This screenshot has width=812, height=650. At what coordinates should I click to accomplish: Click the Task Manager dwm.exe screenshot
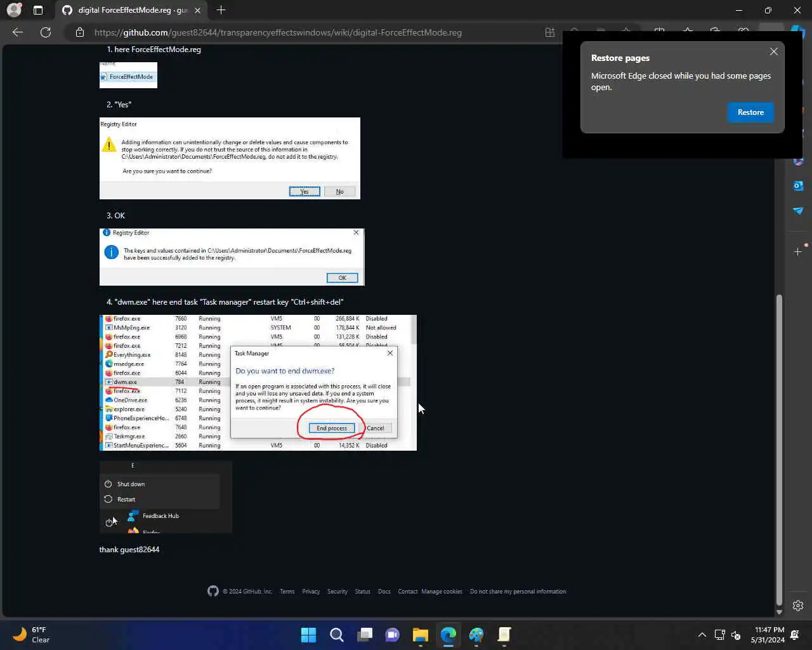point(258,383)
